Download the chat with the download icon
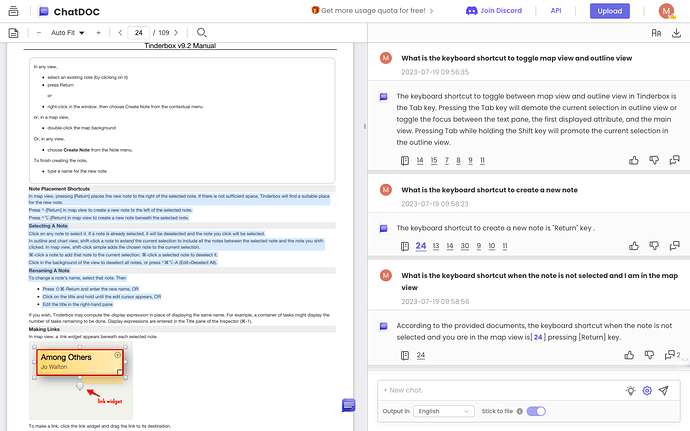The image size is (690, 431). pos(676,33)
